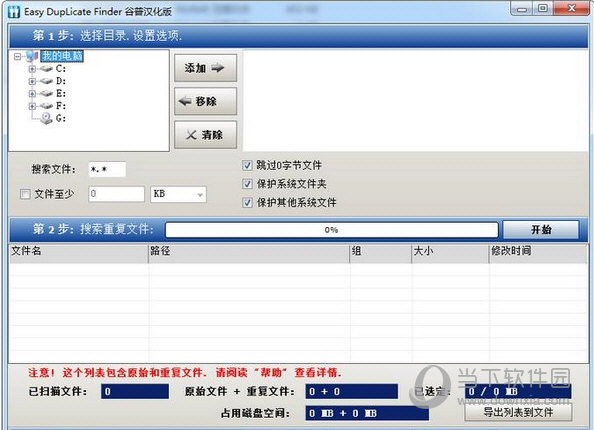The width and height of the screenshot is (594, 430).
Task: Click the 已扫描文件 count value box
Action: (135, 391)
